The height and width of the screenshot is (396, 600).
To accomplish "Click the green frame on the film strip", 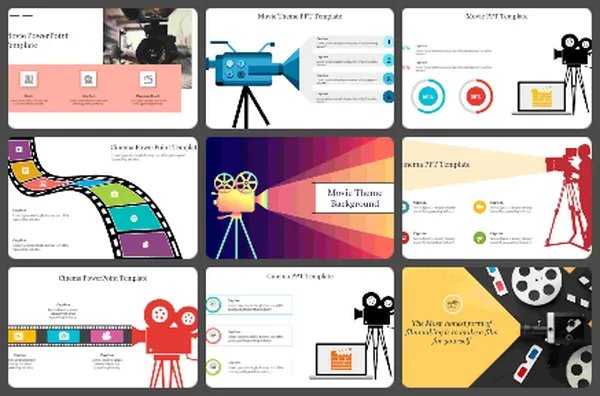I will [116, 194].
